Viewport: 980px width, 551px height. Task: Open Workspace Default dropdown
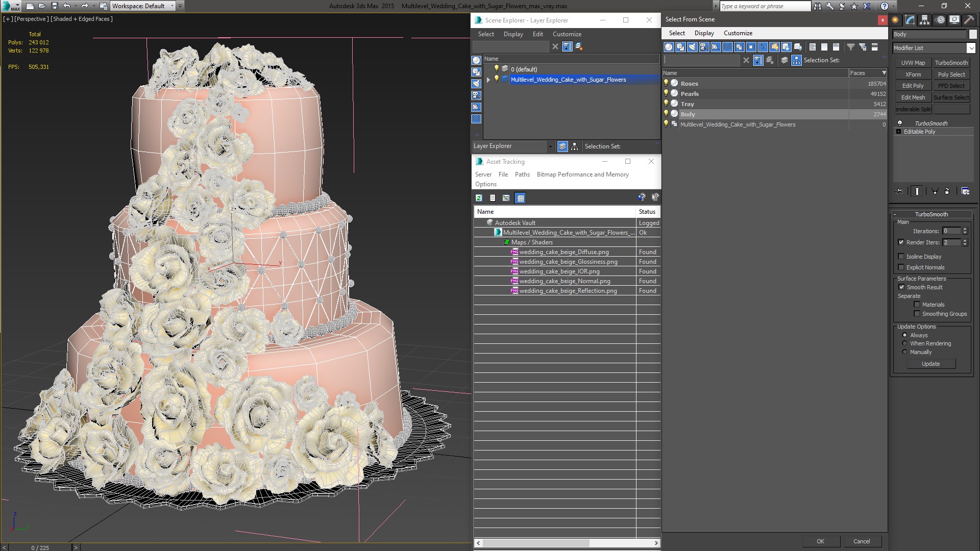pyautogui.click(x=172, y=6)
